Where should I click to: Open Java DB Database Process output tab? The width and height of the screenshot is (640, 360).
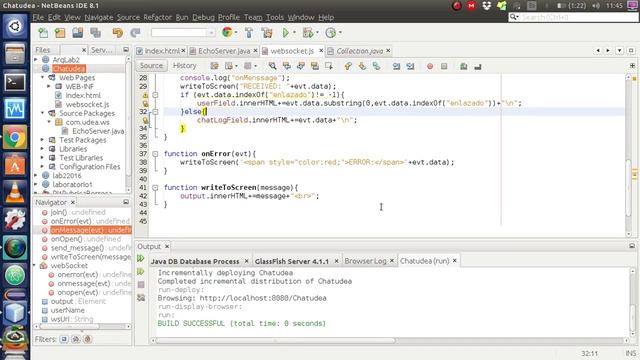195,261
